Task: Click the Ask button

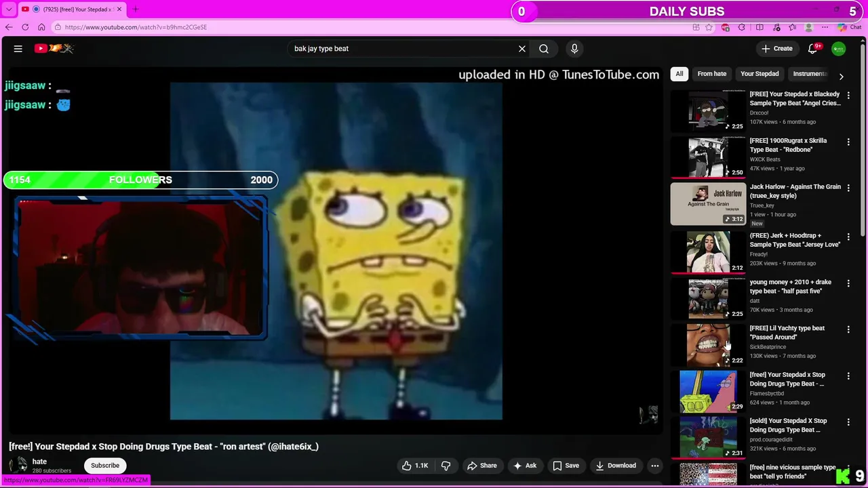Action: click(525, 466)
